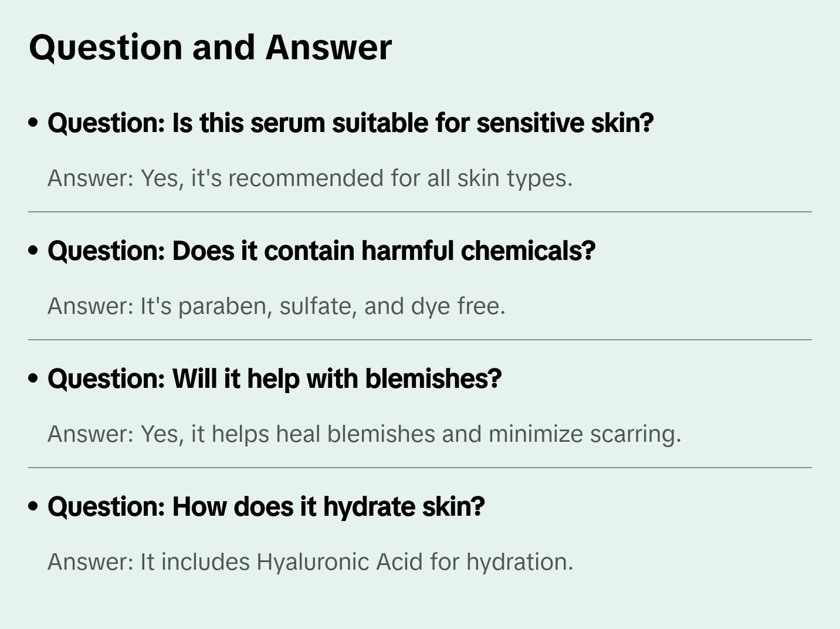840x629 pixels.
Task: Select the 'Will it help with blemishes?' question
Action: click(275, 379)
